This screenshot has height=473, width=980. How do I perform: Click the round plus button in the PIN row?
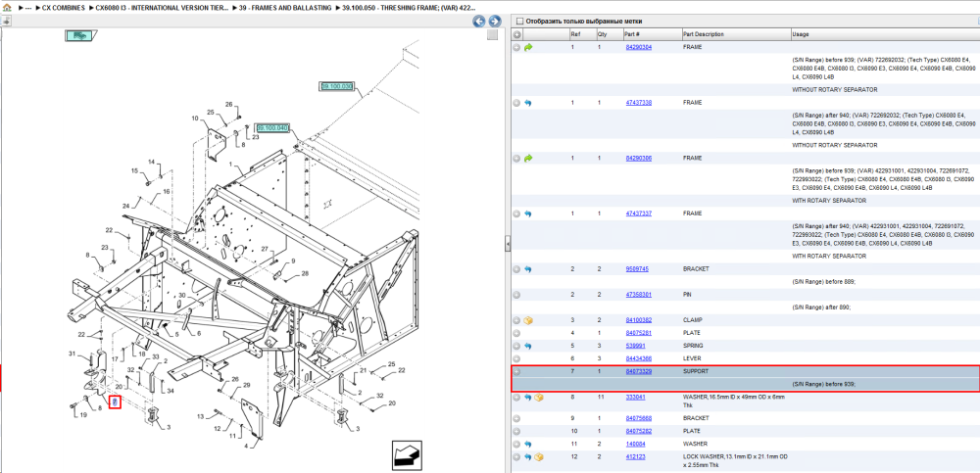(x=516, y=295)
